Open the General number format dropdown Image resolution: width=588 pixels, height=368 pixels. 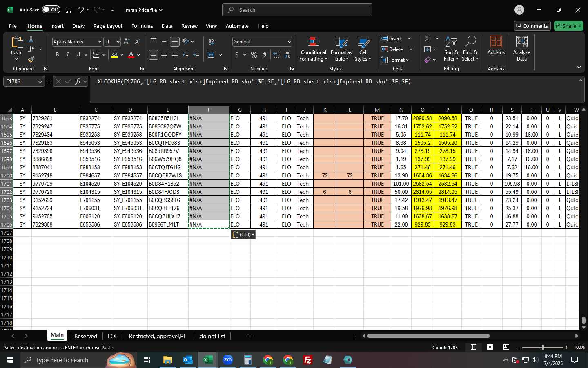[x=289, y=42]
